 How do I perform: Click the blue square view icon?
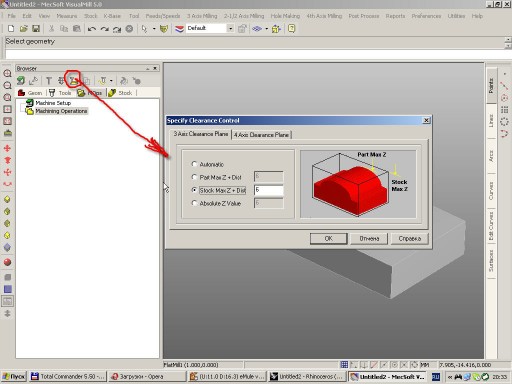(x=7, y=289)
